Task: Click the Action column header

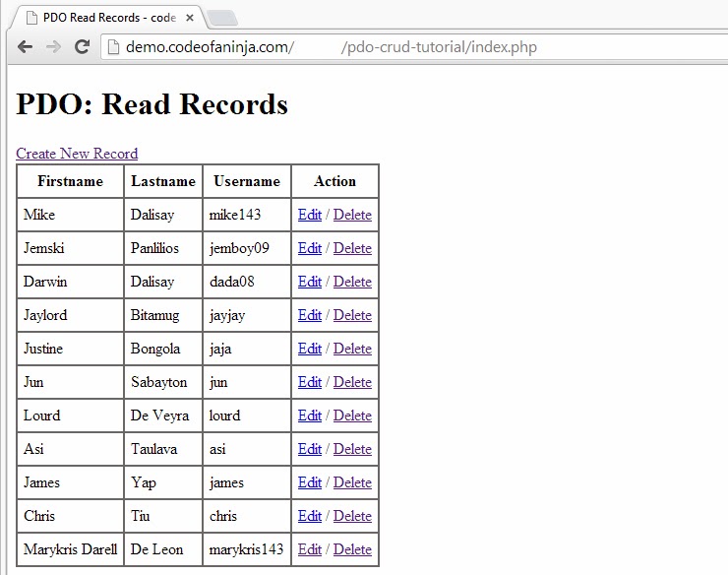Action: click(334, 181)
